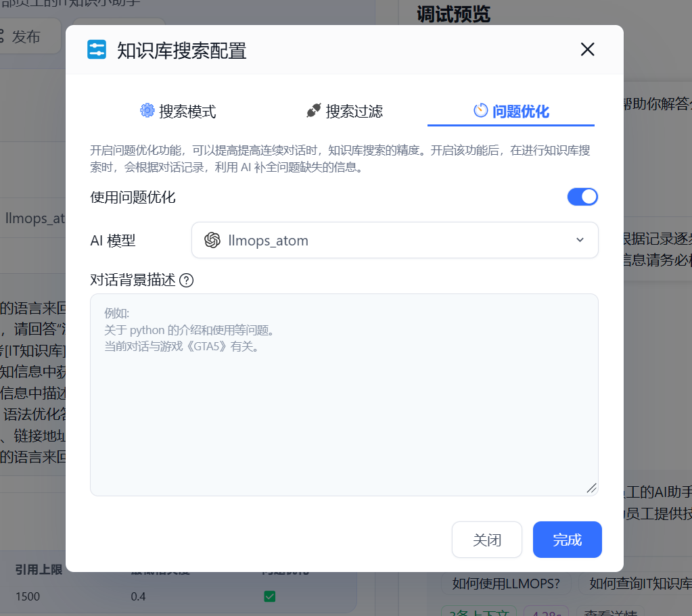692x616 pixels.
Task: Select the 如何使用LLMOPS? suggested question
Action: (506, 583)
